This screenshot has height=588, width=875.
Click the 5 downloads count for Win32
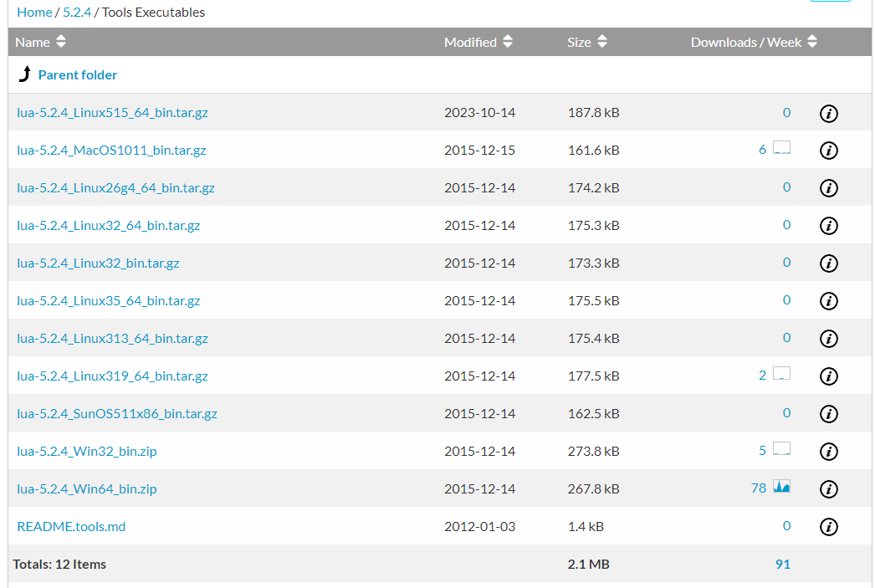(762, 451)
